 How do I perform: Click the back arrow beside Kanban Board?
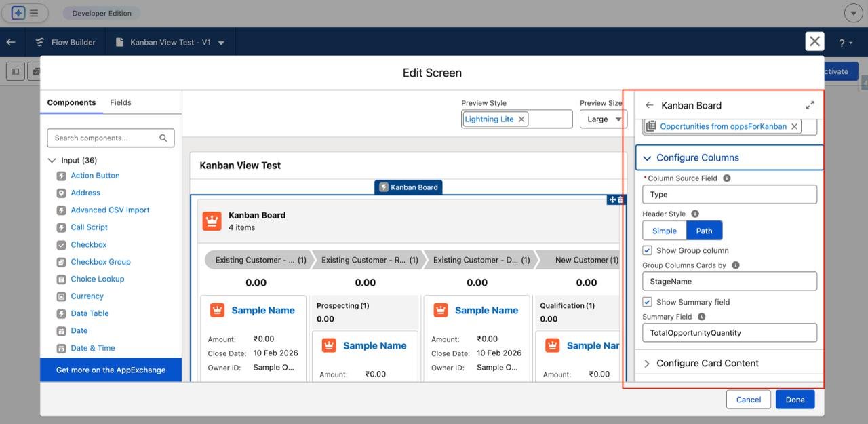click(x=649, y=105)
